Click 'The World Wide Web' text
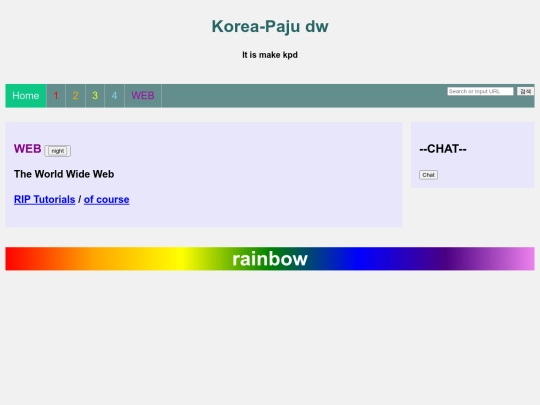Viewport: 540px width, 405px height. pyautogui.click(x=64, y=174)
